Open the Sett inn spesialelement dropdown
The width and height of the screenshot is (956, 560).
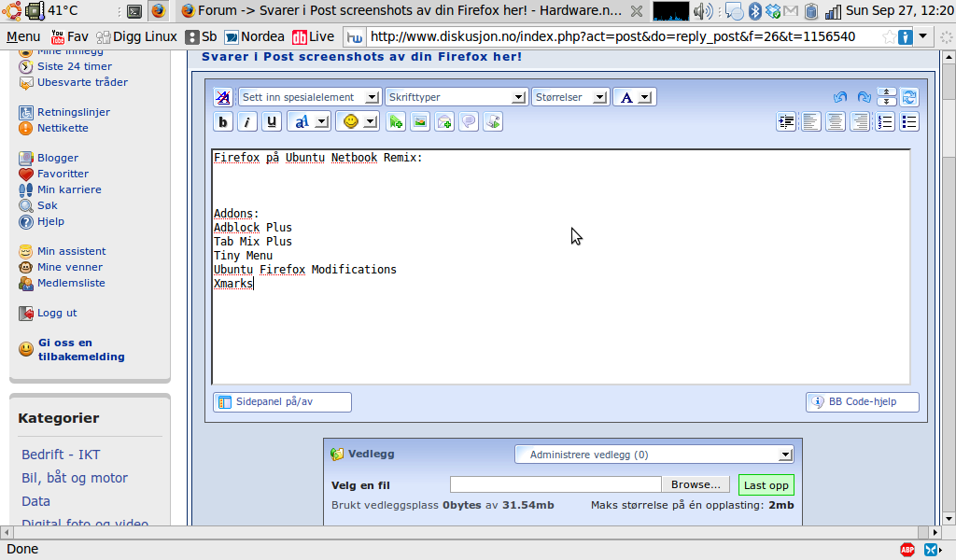(x=310, y=97)
